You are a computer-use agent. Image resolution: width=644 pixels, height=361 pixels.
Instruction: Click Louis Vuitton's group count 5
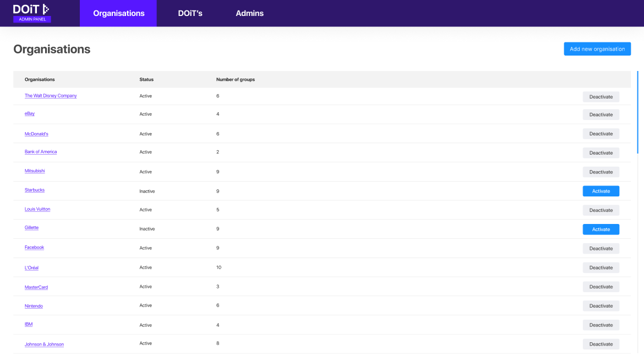[217, 210]
